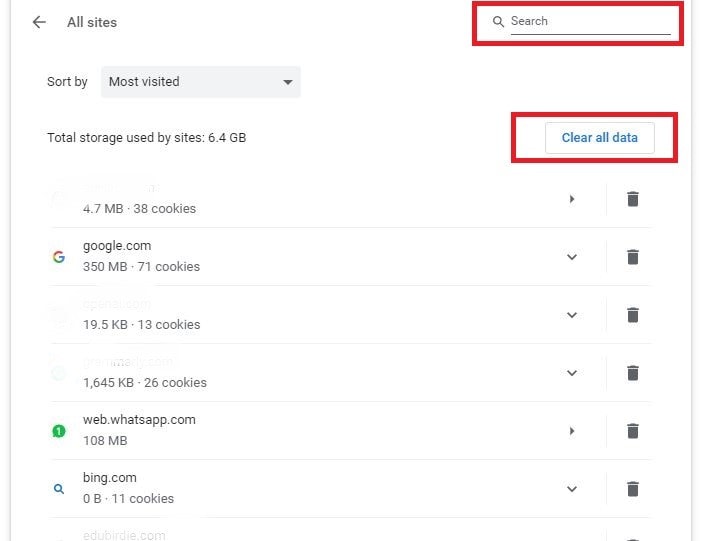
Task: Expand the 19.5 KB 13 cookies row
Action: [x=572, y=315]
